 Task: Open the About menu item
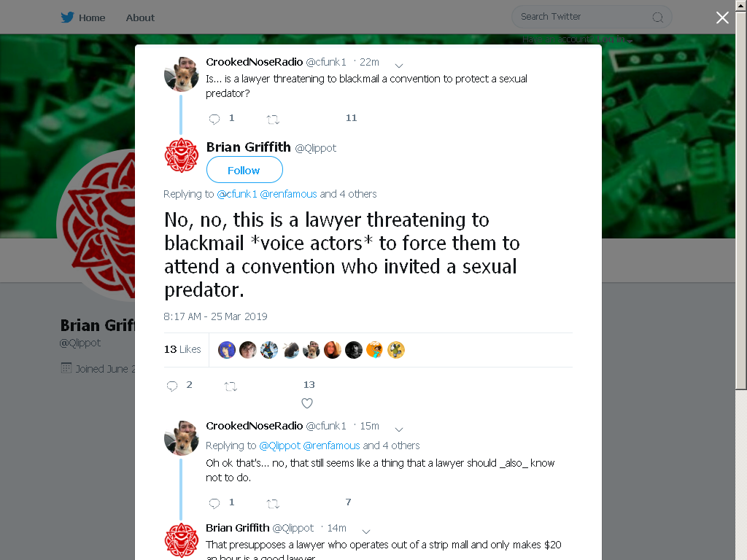point(140,17)
